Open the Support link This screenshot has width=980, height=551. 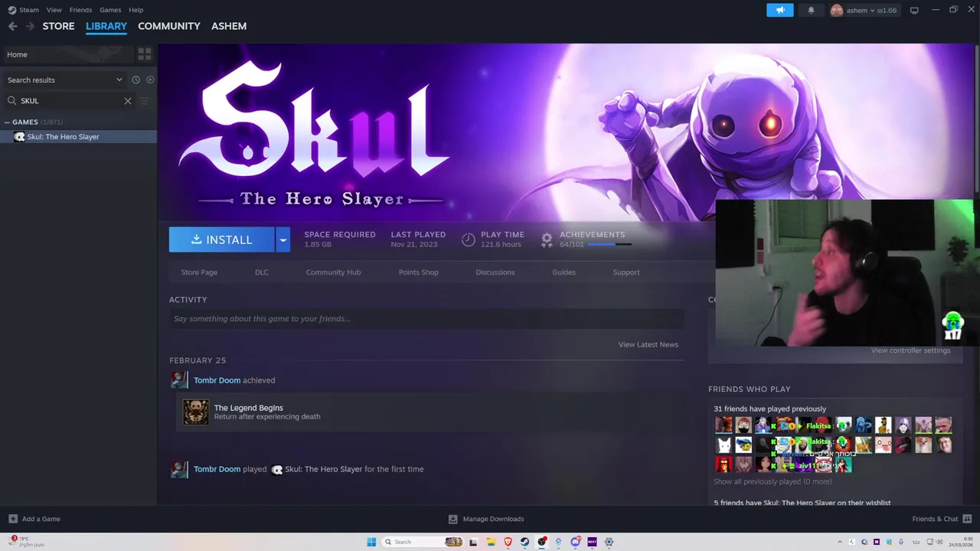[626, 272]
